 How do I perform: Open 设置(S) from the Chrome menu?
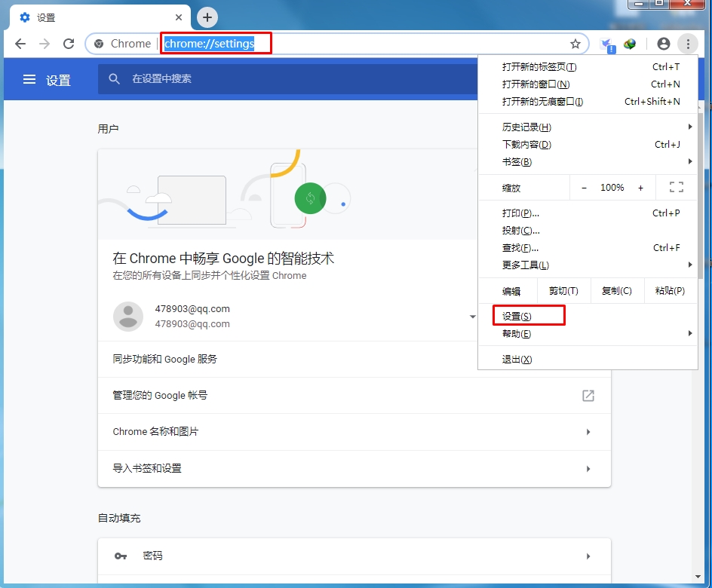[x=588, y=316]
